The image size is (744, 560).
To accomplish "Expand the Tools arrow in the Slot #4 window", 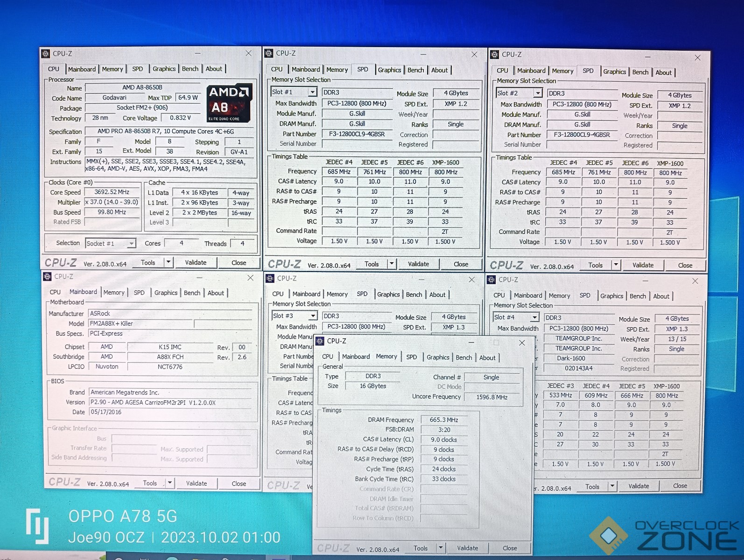I will point(612,486).
